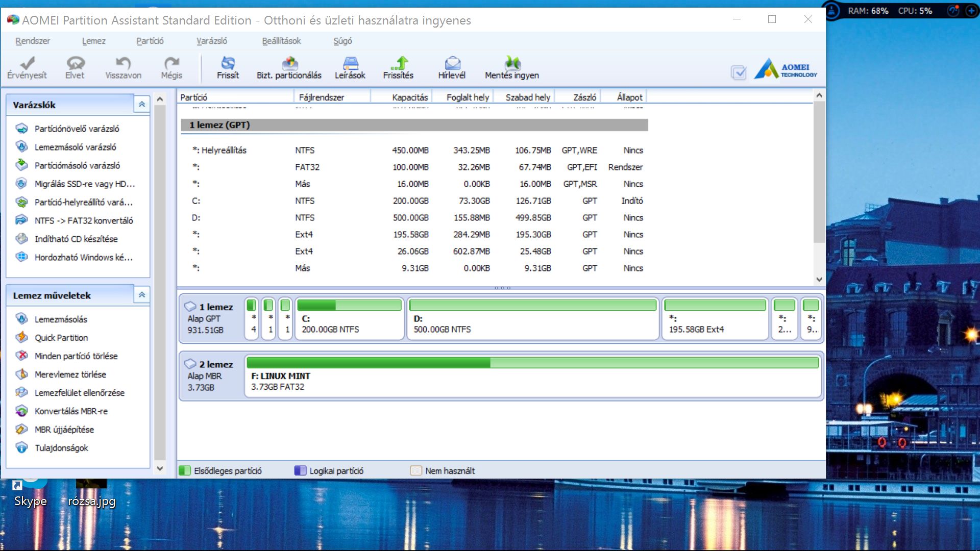
Task: Click the Visszavon (Undo) toolbar icon
Action: (x=123, y=68)
